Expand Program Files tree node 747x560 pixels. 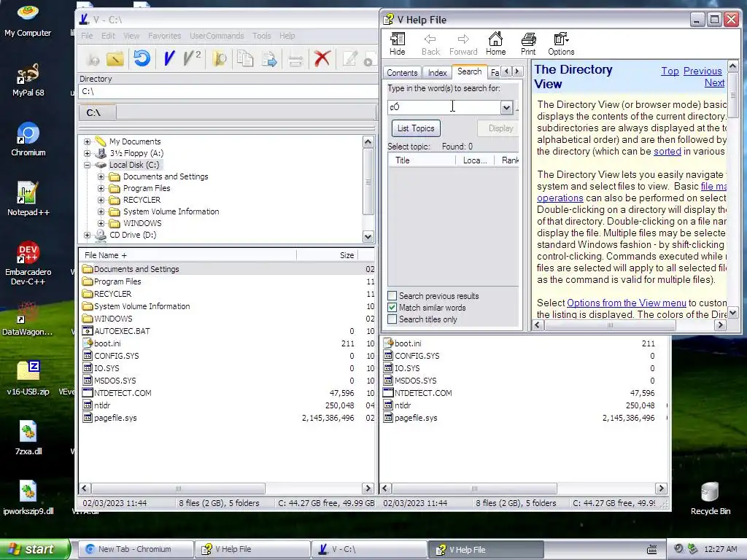(x=101, y=188)
